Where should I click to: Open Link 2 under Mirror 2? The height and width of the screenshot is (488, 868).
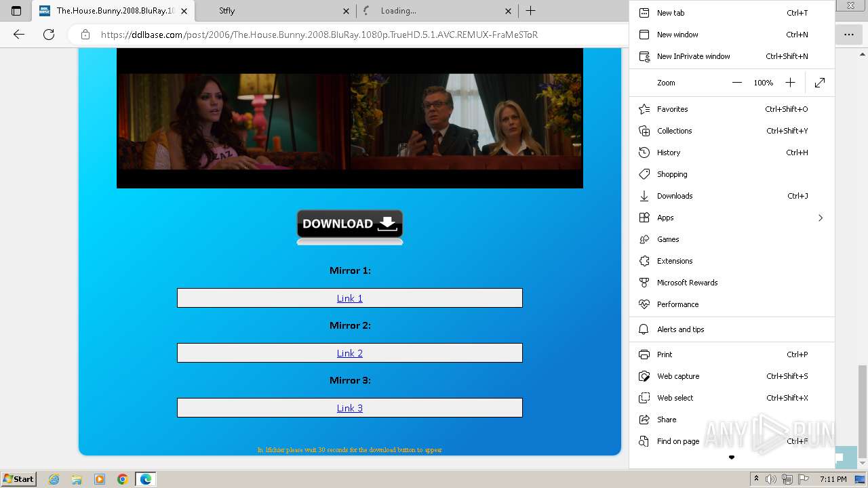350,353
